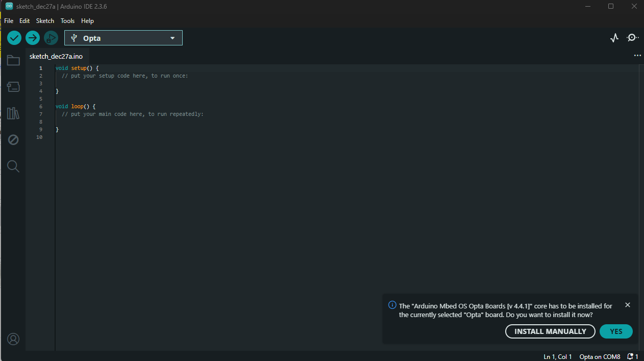Open the Library Manager sidebar panel
Image resolution: width=644 pixels, height=361 pixels.
(x=13, y=113)
